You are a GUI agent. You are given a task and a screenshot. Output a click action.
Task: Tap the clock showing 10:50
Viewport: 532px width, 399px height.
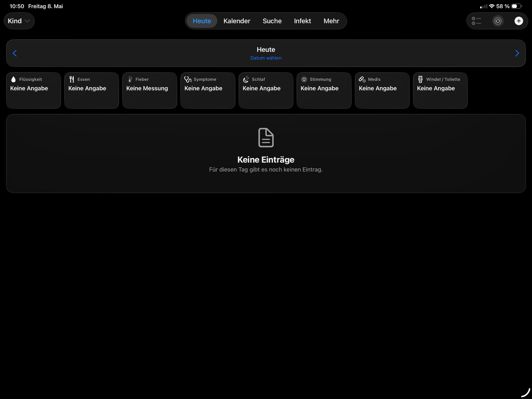tap(17, 6)
